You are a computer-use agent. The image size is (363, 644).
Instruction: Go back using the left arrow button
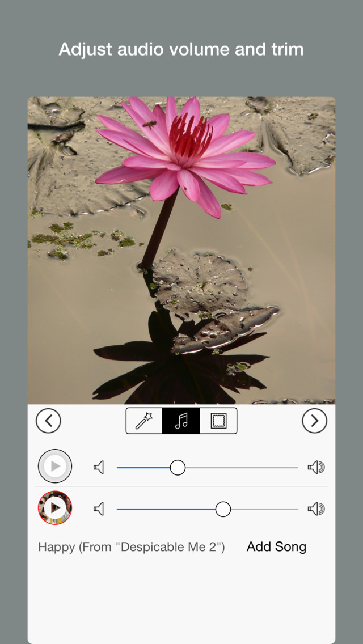48,421
